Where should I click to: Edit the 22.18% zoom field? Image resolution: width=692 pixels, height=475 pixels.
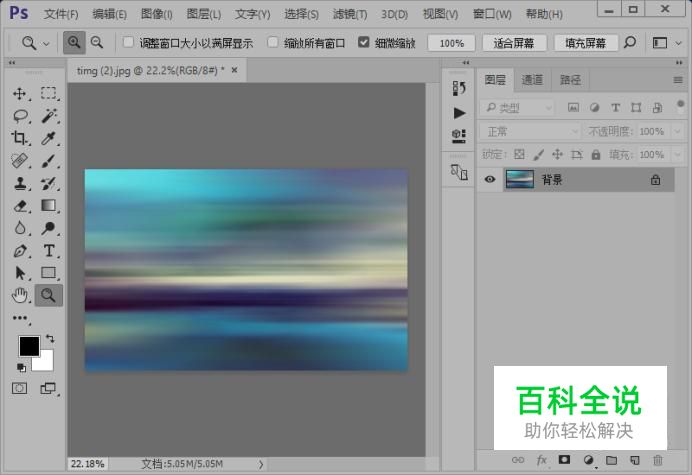tap(87, 464)
